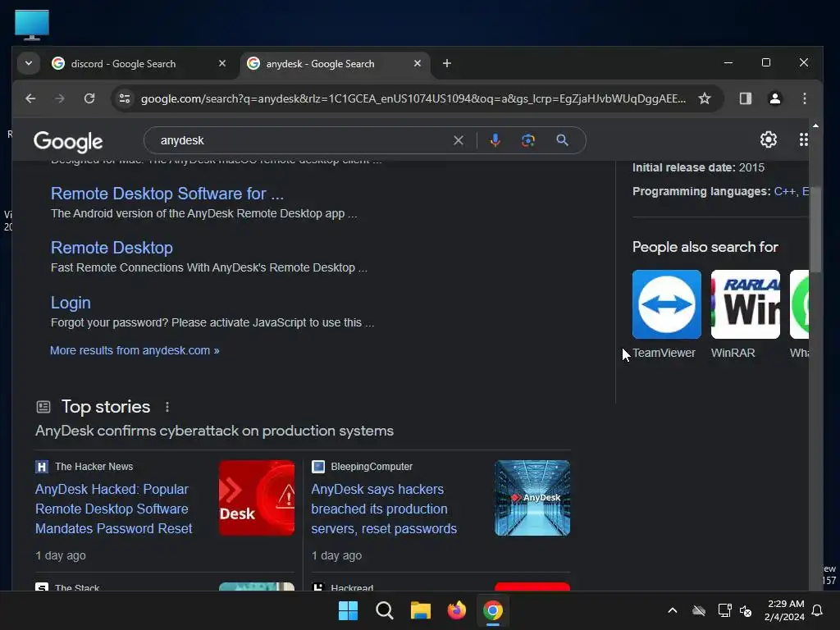The width and height of the screenshot is (840, 630).
Task: Open the tab search dropdown in Chrome
Action: click(29, 63)
